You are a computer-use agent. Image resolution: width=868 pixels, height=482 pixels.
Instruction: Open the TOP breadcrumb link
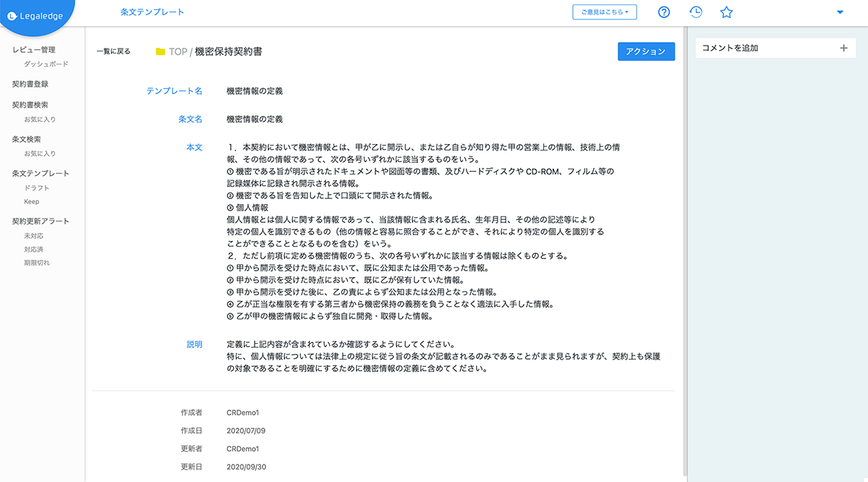click(x=178, y=52)
